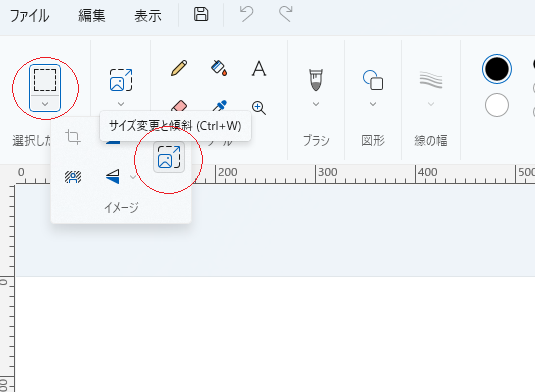The image size is (535, 392).
Task: Select the Text tool
Action: coord(259,68)
